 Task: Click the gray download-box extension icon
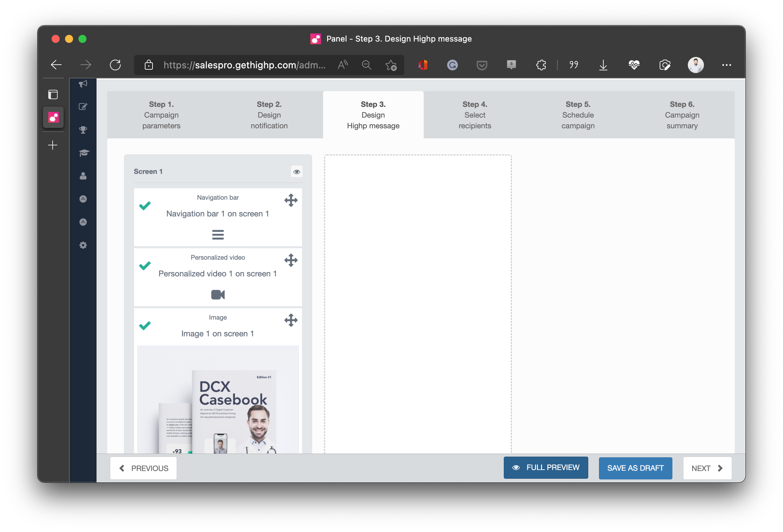[511, 65]
